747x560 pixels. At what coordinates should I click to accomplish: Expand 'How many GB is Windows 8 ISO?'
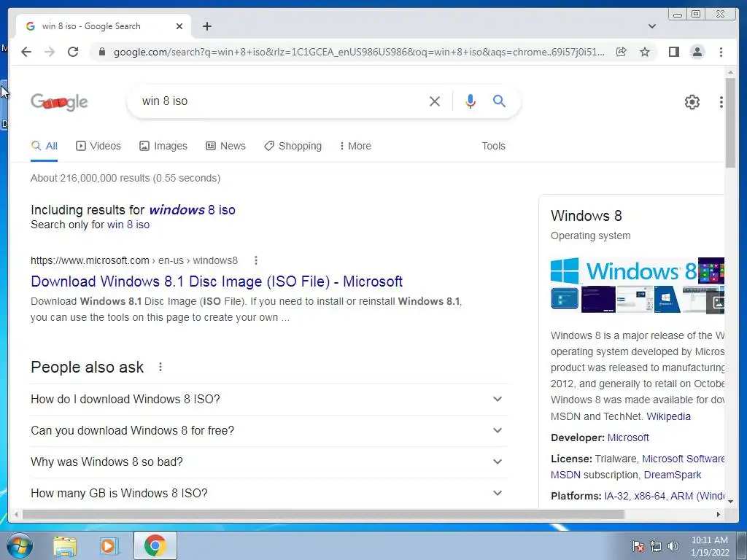pos(268,494)
